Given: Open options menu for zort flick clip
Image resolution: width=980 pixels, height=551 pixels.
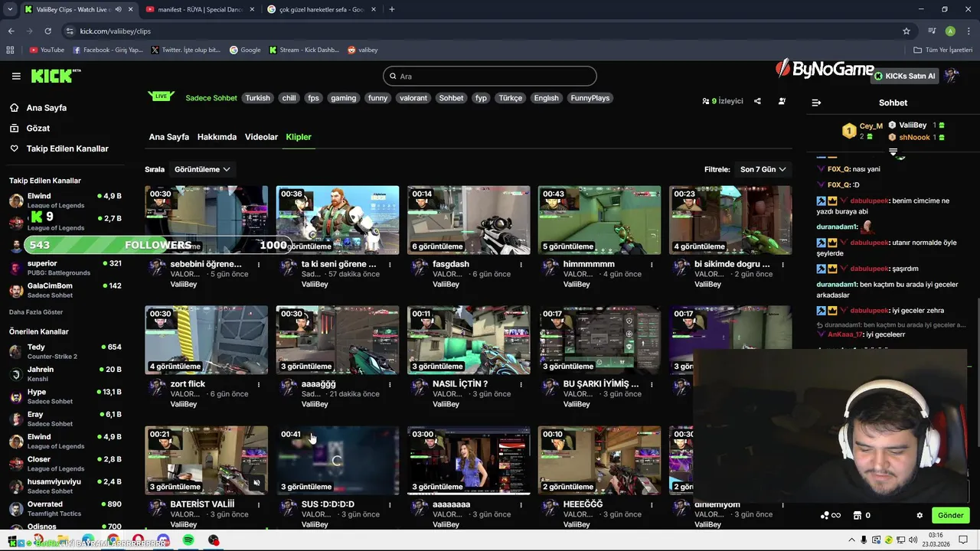Looking at the screenshot, I should click(x=259, y=384).
